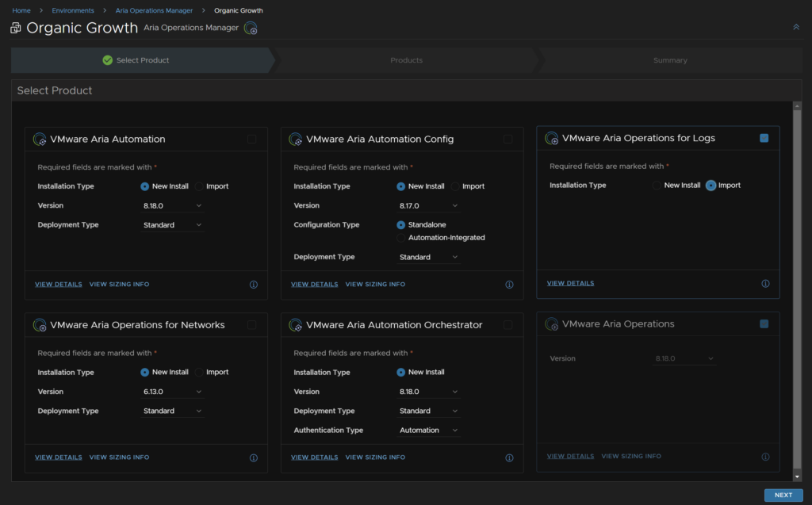
Task: Go to the Select Product wizard step
Action: pyautogui.click(x=143, y=60)
